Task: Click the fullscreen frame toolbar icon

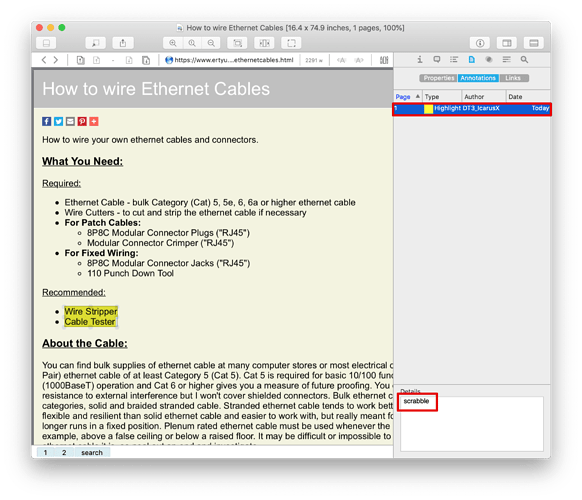Action: 291,43
